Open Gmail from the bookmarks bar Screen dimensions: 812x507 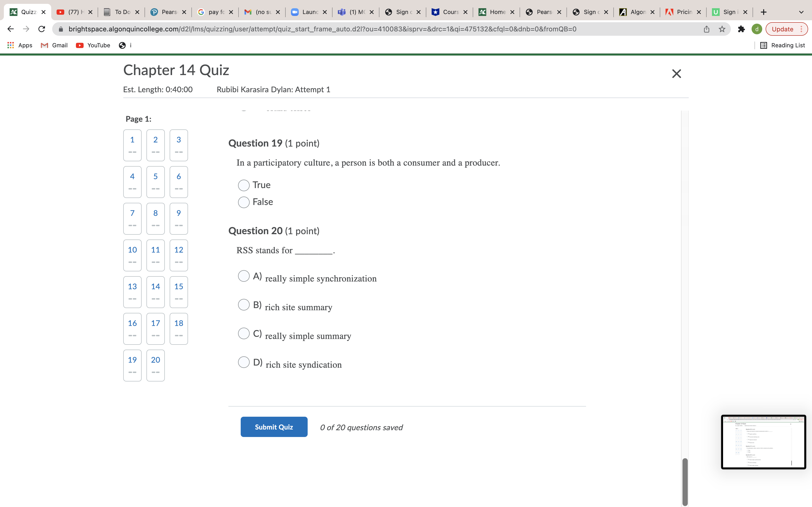click(54, 45)
